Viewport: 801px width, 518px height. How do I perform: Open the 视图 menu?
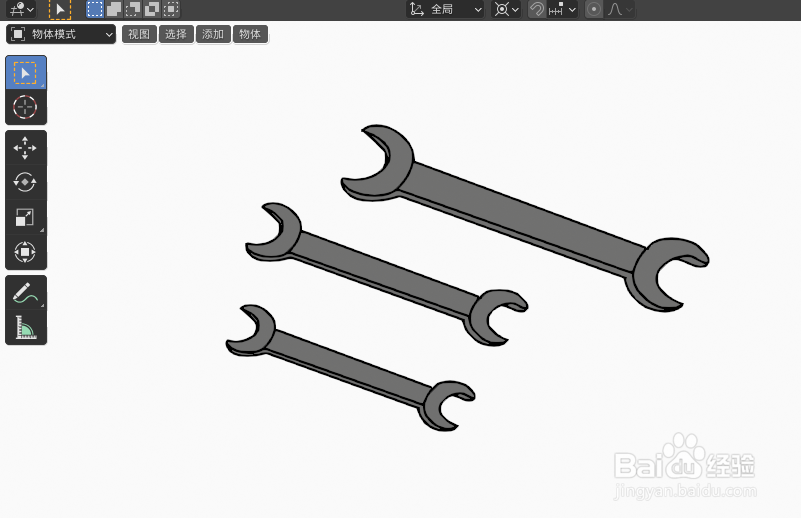(139, 34)
